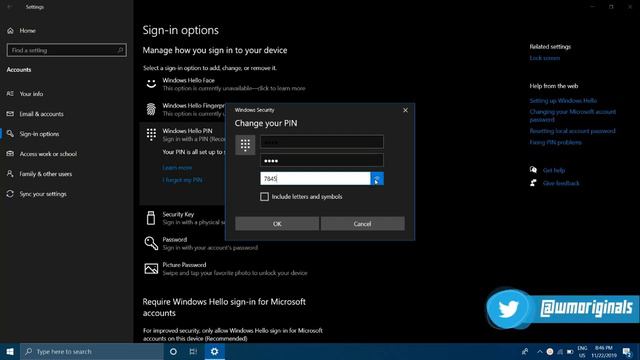
Task: Open Fixing PIN problems help link
Action: click(555, 142)
